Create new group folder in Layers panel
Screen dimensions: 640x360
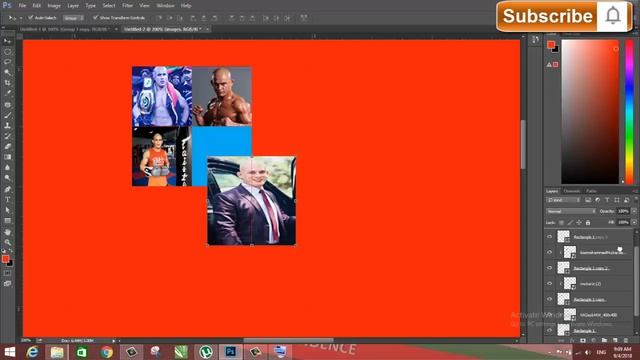coord(604,340)
